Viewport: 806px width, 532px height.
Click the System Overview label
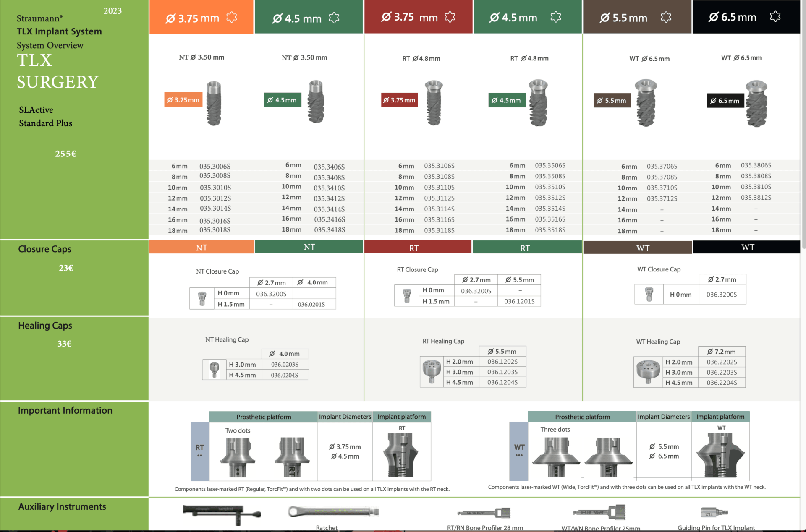[50, 45]
